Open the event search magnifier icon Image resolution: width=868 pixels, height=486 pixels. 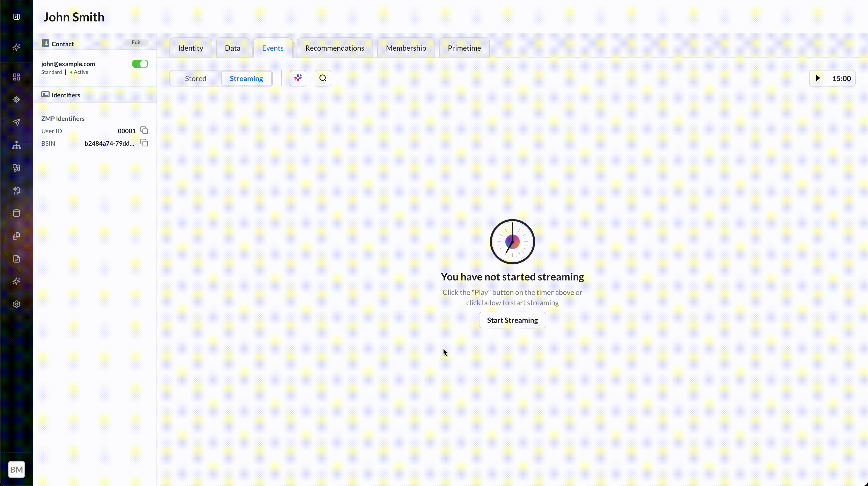pos(322,78)
